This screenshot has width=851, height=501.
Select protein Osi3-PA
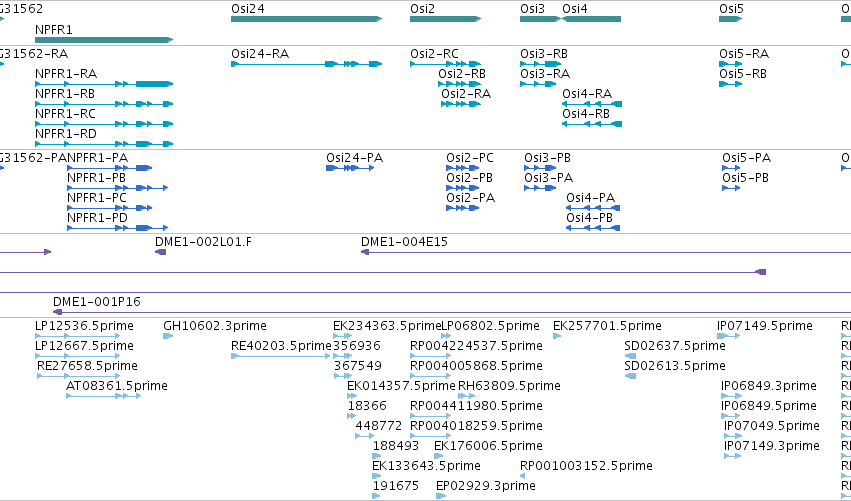[x=540, y=188]
